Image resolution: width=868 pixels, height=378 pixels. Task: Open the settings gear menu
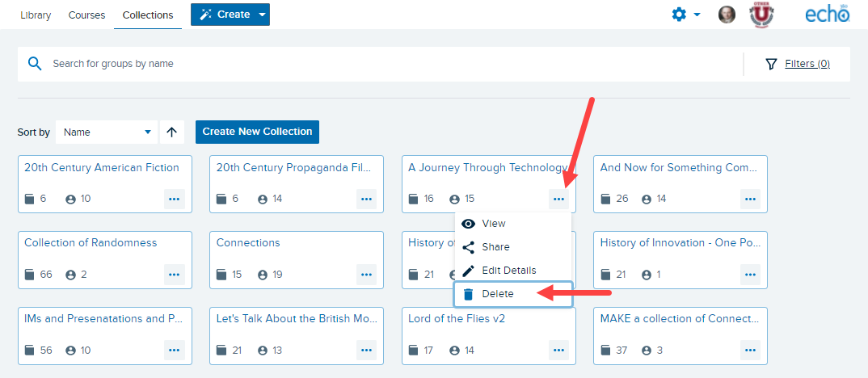686,15
